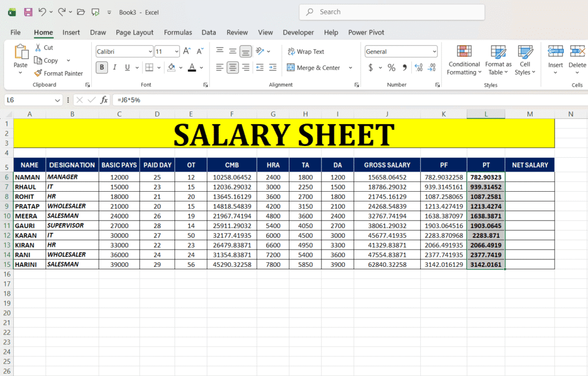
Task: Decrease font size with the small A icon
Action: 200,51
